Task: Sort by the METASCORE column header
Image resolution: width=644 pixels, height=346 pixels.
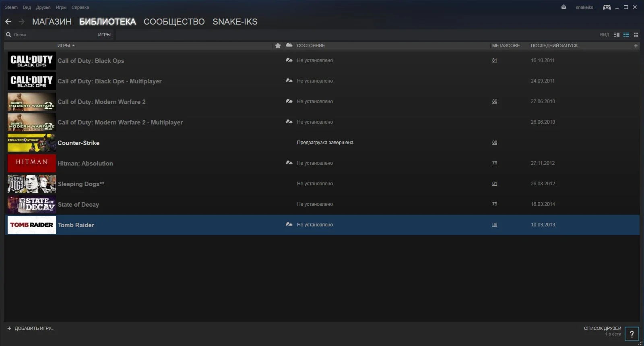Action: 506,46
